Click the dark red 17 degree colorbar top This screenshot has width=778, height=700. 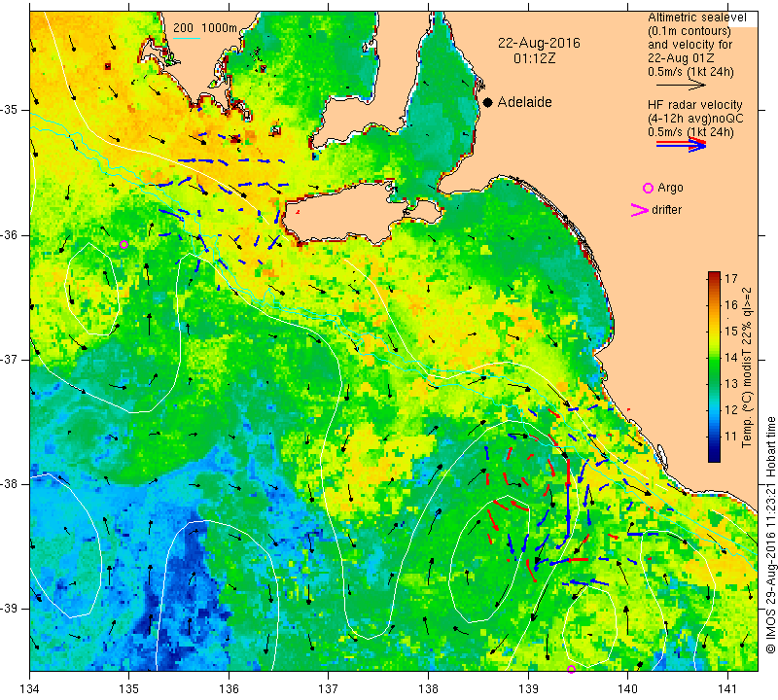click(x=714, y=274)
